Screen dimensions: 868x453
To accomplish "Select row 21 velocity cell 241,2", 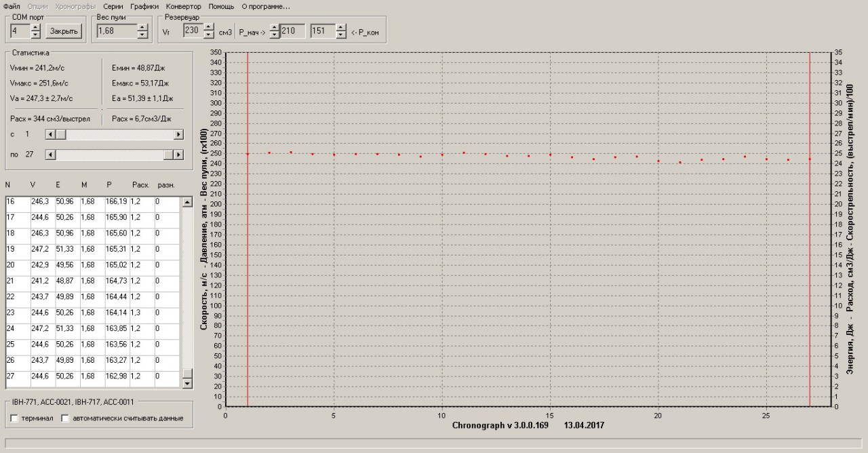I will point(41,281).
